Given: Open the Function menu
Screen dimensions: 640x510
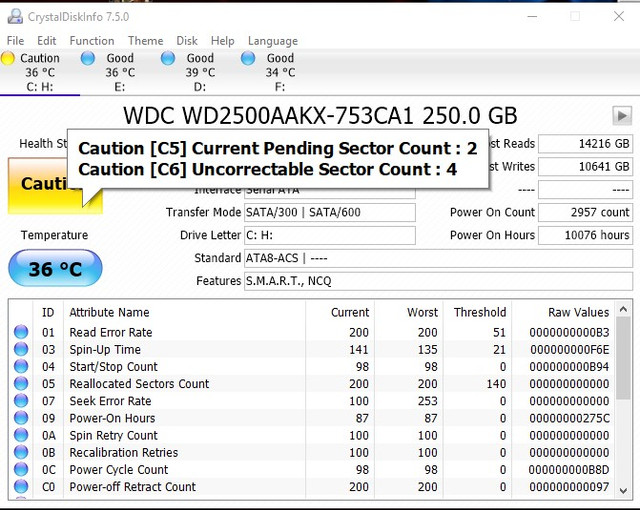Looking at the screenshot, I should point(92,41).
